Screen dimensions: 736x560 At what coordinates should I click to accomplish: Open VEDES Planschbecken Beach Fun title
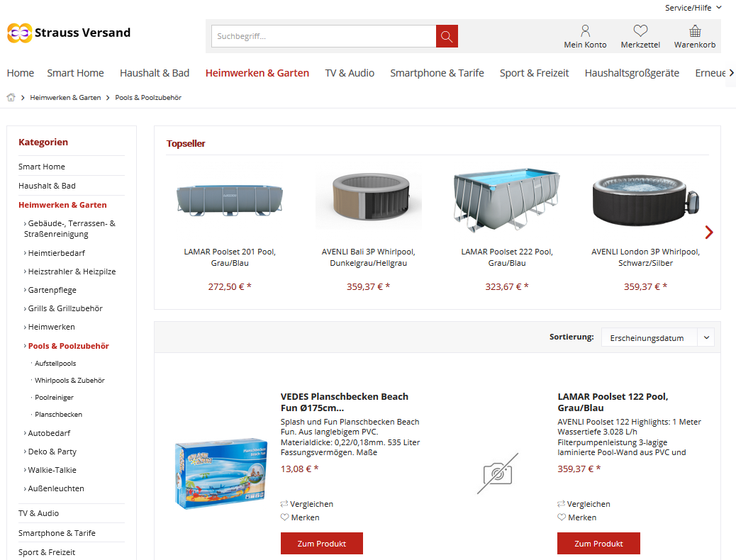click(x=345, y=402)
